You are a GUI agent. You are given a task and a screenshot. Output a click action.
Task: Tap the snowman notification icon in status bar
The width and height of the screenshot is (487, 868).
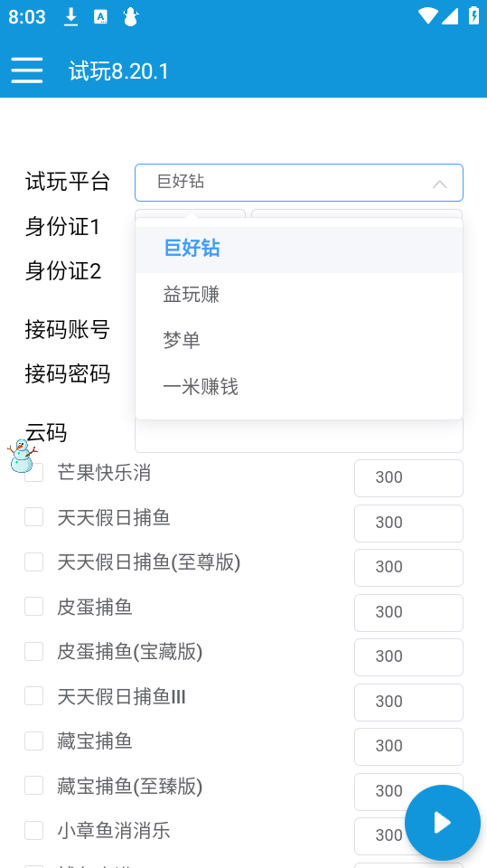(131, 17)
